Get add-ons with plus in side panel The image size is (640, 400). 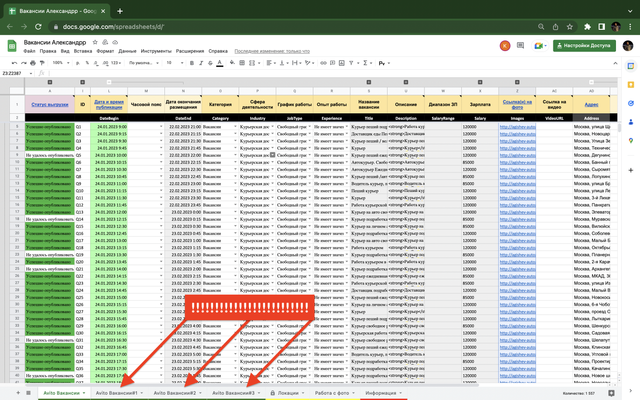631,170
